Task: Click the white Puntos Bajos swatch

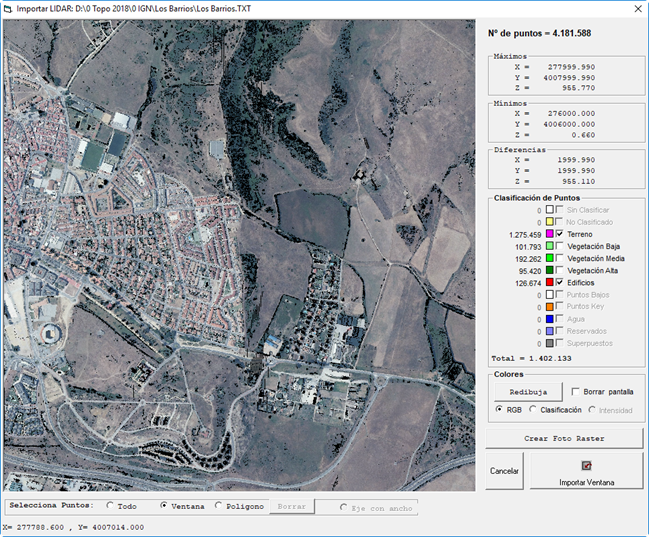Action: click(550, 294)
